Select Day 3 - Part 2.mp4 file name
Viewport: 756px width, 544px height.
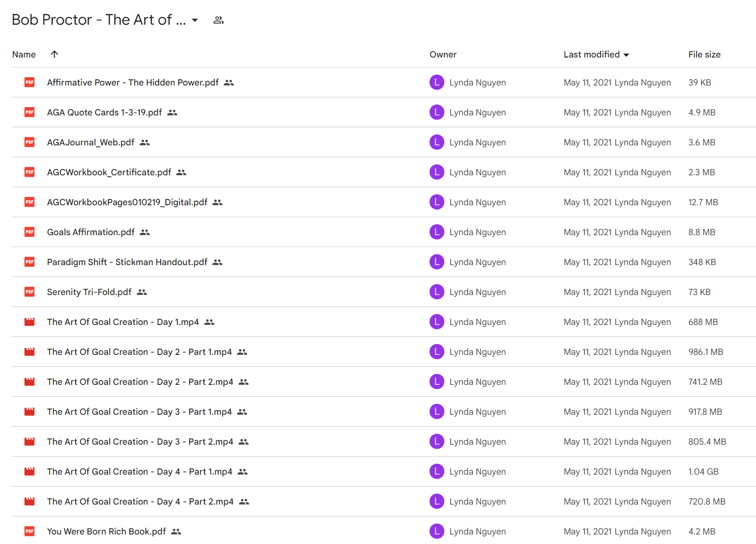coord(140,442)
